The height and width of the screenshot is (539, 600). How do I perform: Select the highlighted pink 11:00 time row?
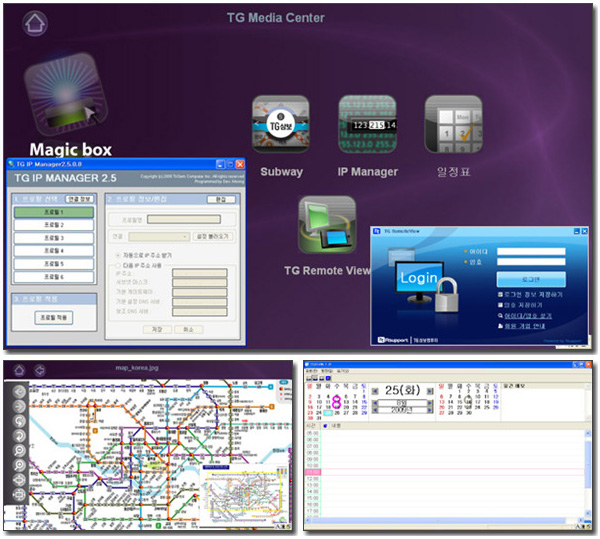click(445, 472)
